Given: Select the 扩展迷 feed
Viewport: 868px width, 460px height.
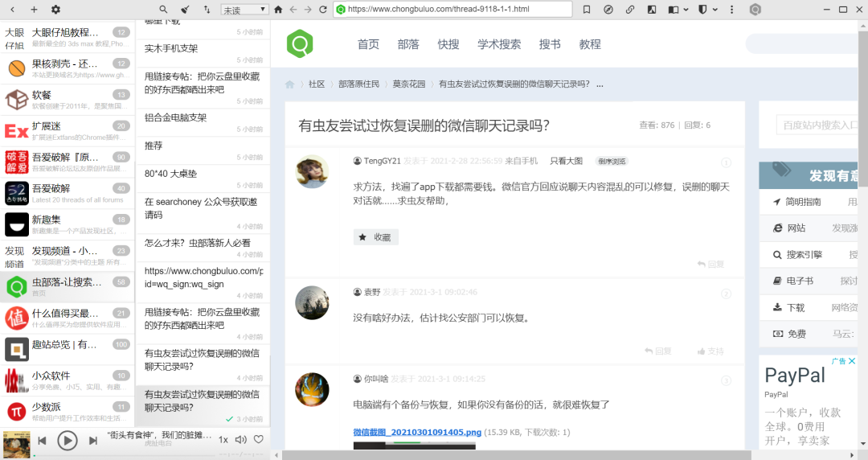Looking at the screenshot, I should click(x=68, y=131).
